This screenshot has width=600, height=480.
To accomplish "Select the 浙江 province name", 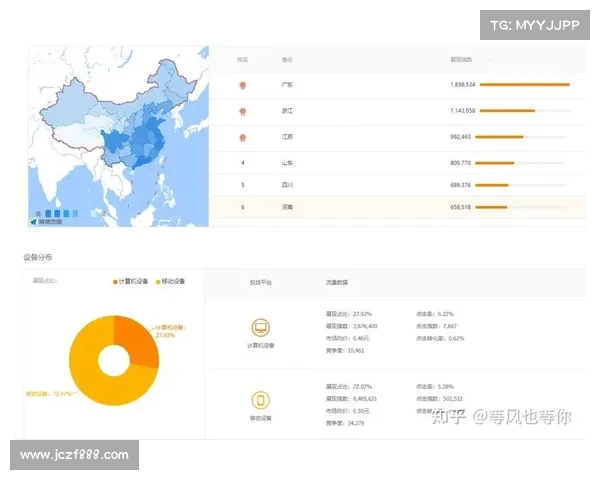I will pyautogui.click(x=287, y=111).
